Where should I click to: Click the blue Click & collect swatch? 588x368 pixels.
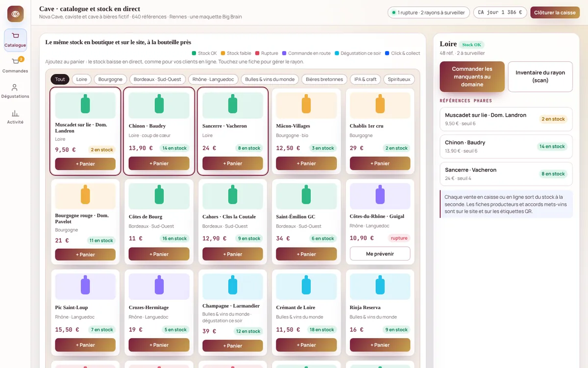(x=387, y=53)
